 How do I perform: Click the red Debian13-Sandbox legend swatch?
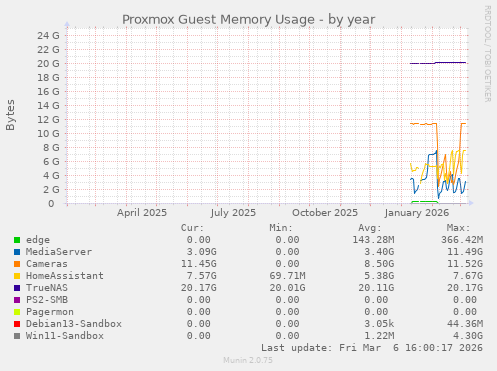[17, 324]
